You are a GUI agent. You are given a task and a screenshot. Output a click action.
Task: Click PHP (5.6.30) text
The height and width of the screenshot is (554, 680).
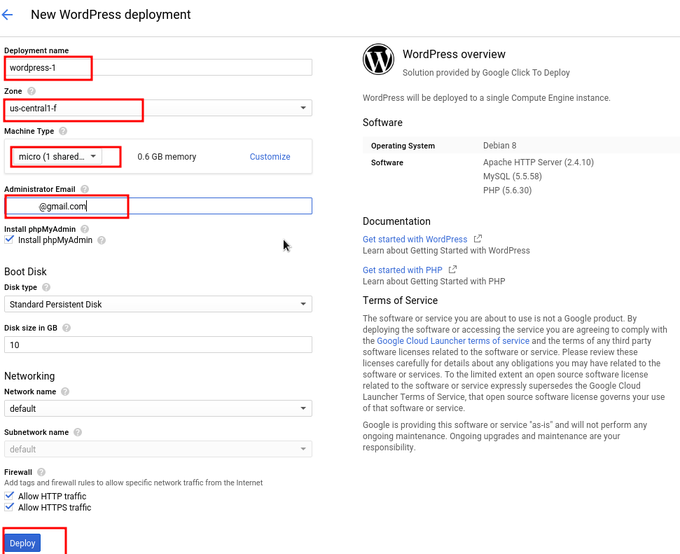[507, 190]
